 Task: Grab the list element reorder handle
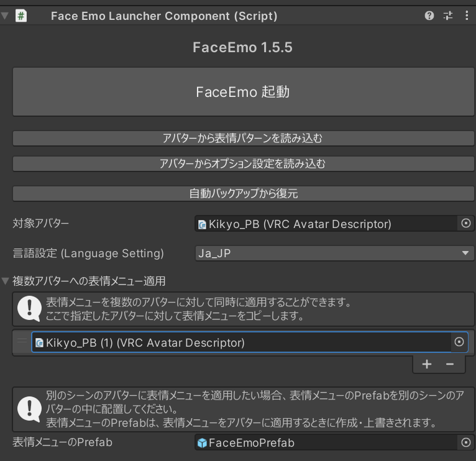(x=22, y=341)
